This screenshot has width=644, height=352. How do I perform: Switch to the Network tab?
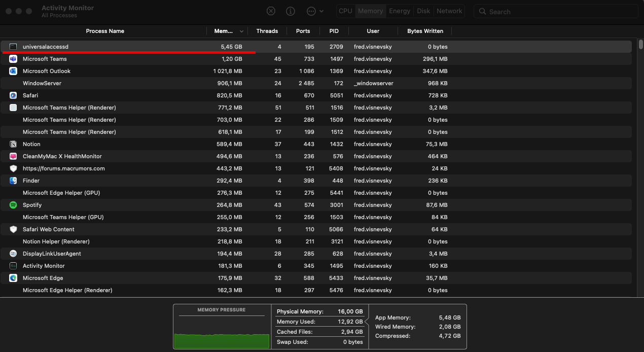(449, 11)
